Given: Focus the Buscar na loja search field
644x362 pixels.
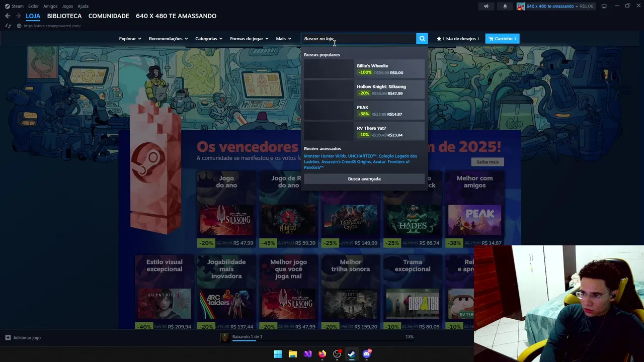Looking at the screenshot, I should [359, 39].
